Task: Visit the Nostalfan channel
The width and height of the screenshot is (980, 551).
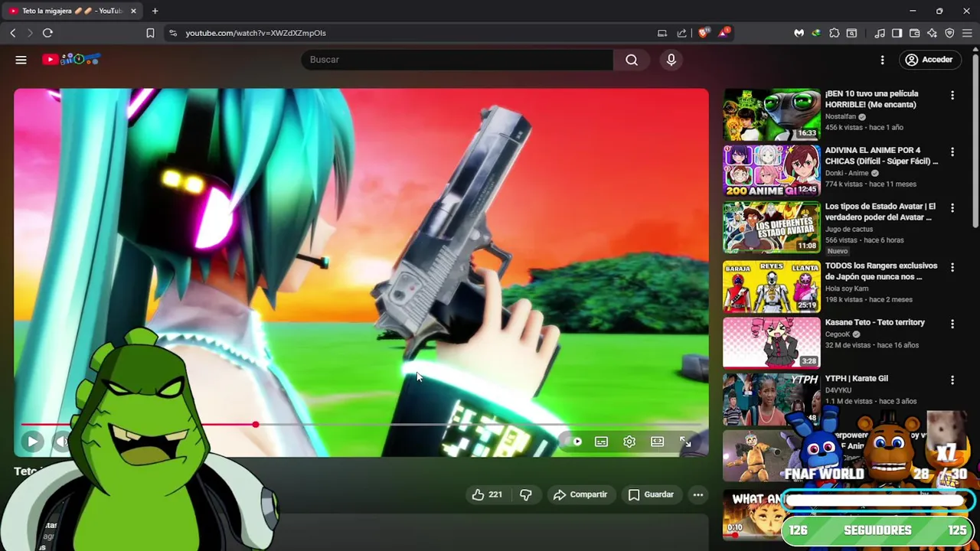Action: pyautogui.click(x=841, y=116)
